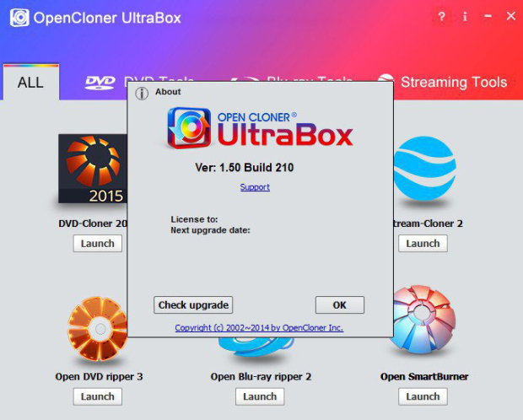Click the 'Open DVD ripper 3' label

coord(99,377)
